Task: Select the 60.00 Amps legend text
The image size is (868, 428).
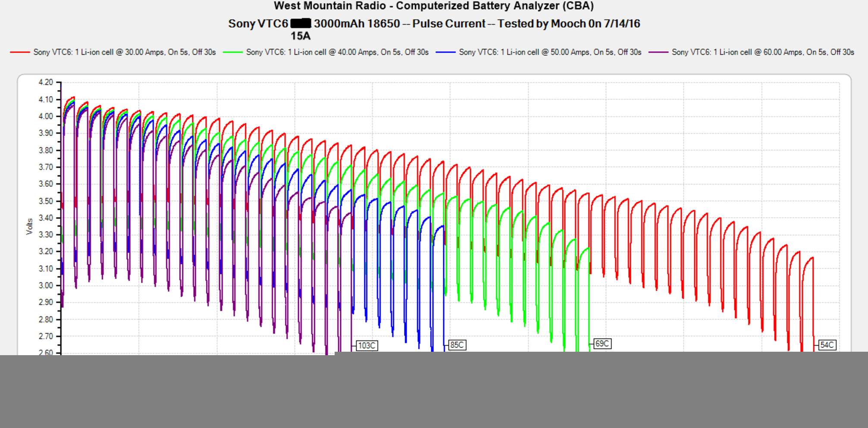Action: (x=763, y=52)
